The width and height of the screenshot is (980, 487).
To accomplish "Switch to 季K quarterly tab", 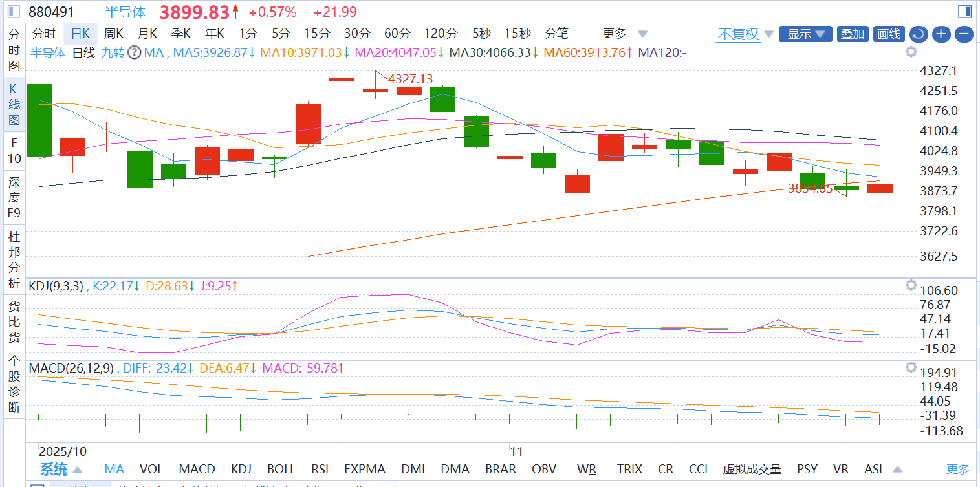I will tap(181, 34).
